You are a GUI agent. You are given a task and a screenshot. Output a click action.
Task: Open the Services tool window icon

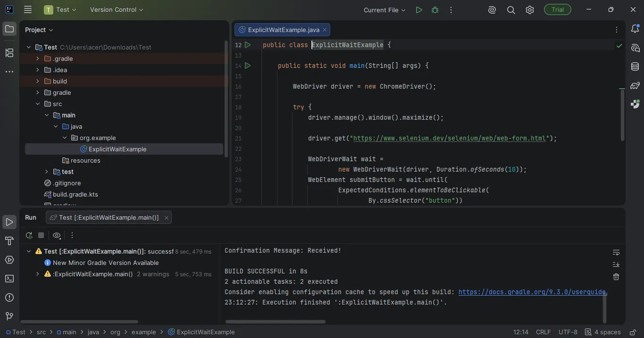(x=9, y=260)
